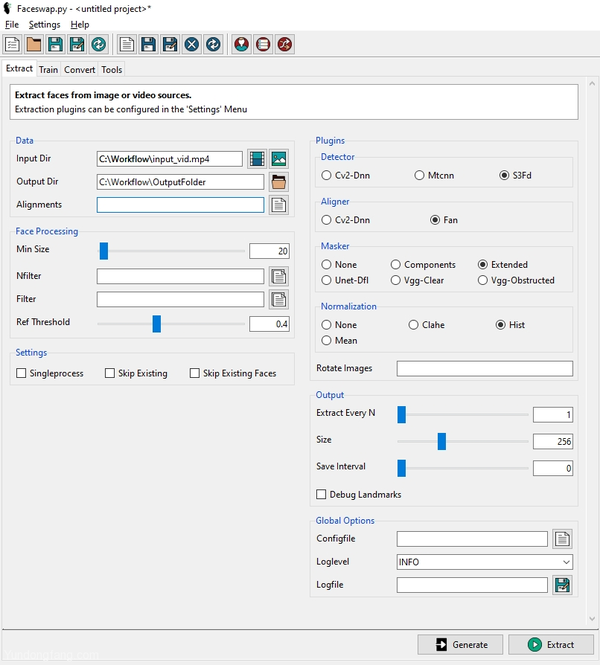
Task: Save task using the blue floppy icon
Action: [x=148, y=44]
